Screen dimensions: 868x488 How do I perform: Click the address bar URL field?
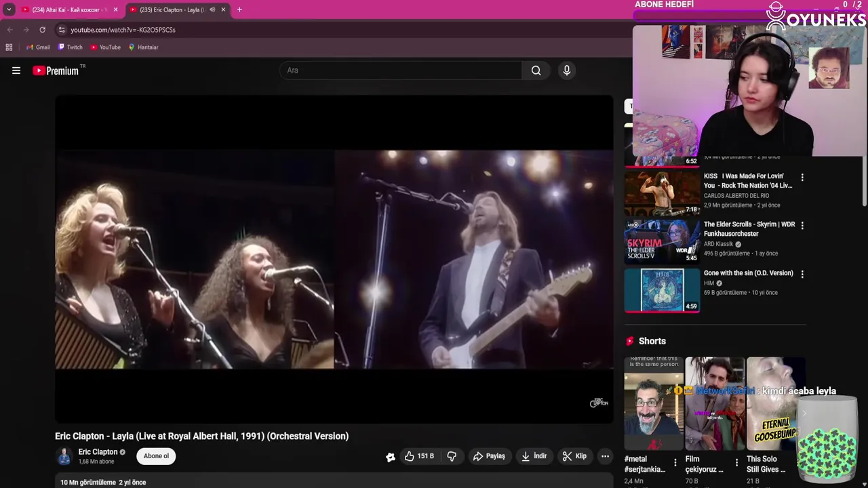pyautogui.click(x=339, y=30)
